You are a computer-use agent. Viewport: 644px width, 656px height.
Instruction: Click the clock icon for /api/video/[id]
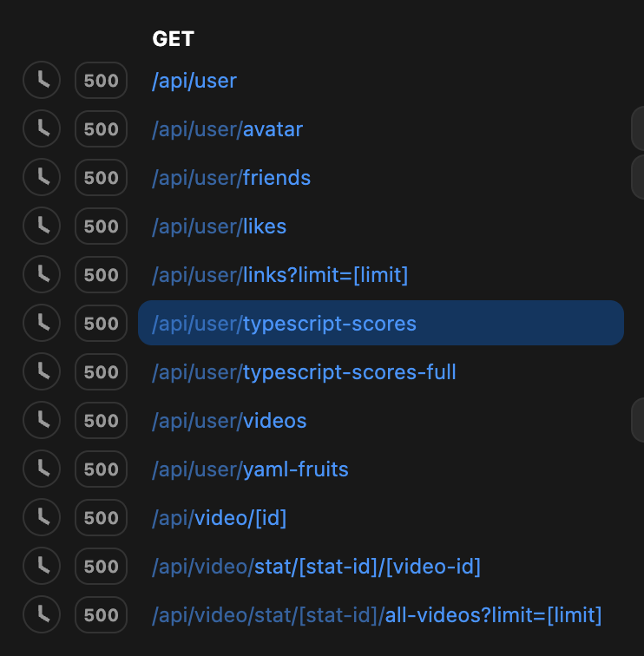(42, 518)
